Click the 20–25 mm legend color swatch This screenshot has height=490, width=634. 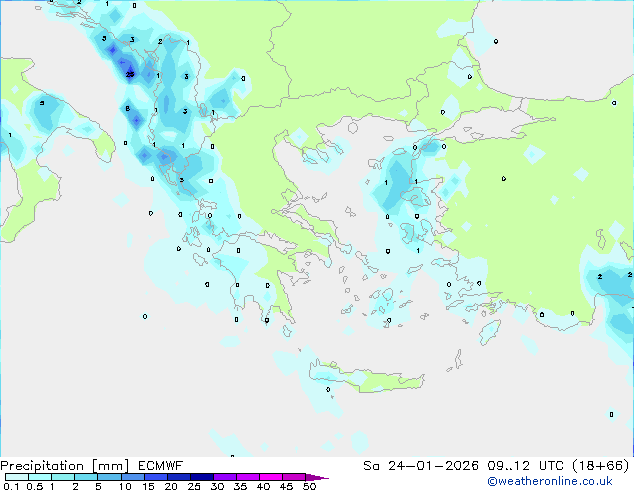coord(178,477)
